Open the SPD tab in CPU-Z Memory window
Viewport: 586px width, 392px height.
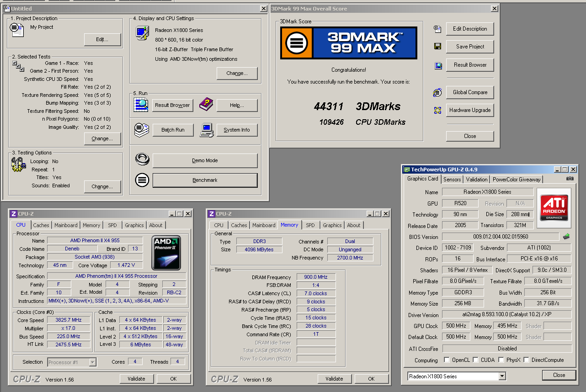pos(310,225)
